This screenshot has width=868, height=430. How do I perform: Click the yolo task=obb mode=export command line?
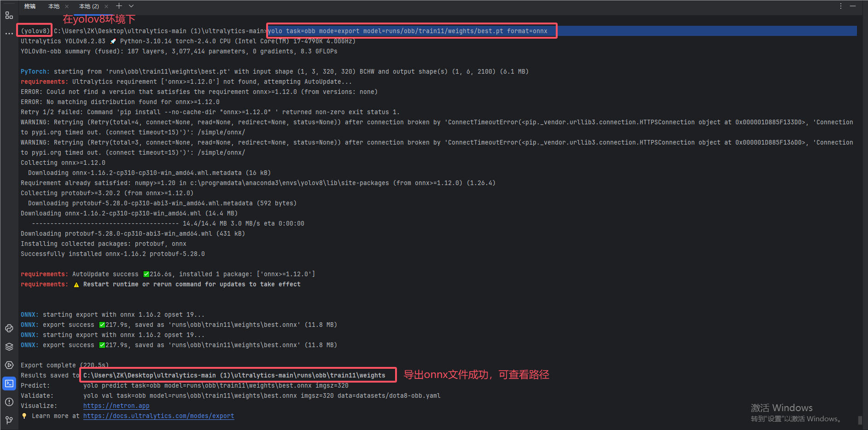(x=408, y=31)
